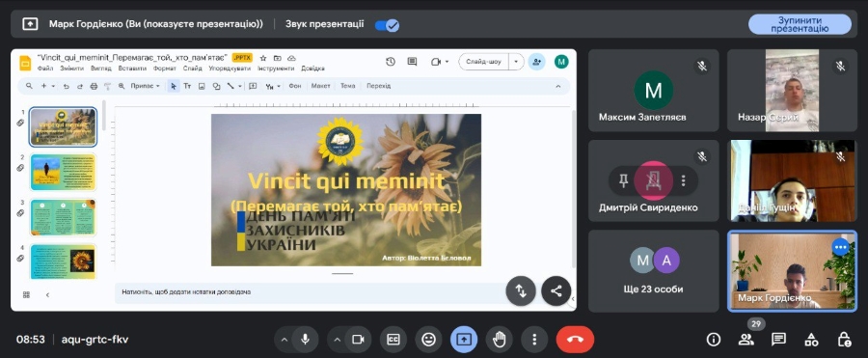Click the redo arrow
Image resolution: width=868 pixels, height=358 pixels.
pyautogui.click(x=80, y=86)
